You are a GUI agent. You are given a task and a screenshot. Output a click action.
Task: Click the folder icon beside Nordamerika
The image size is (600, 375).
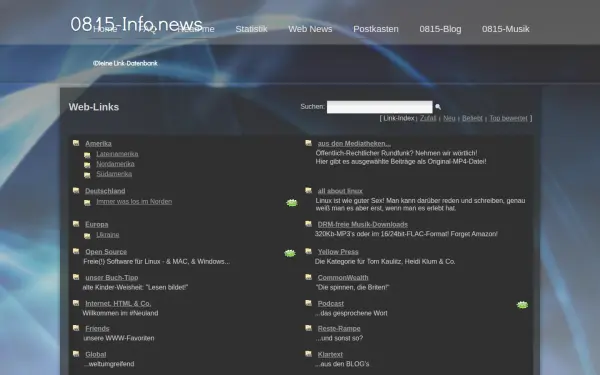tap(87, 165)
